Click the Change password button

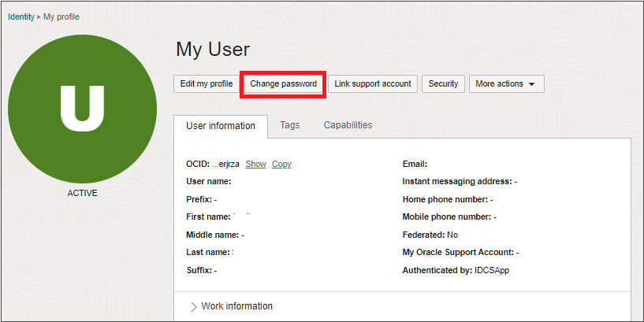coord(283,83)
